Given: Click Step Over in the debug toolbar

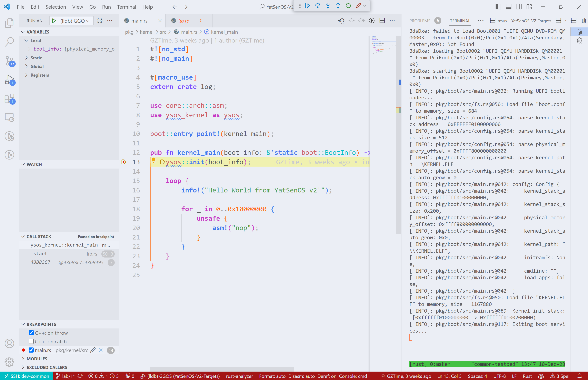Looking at the screenshot, I should [318, 6].
